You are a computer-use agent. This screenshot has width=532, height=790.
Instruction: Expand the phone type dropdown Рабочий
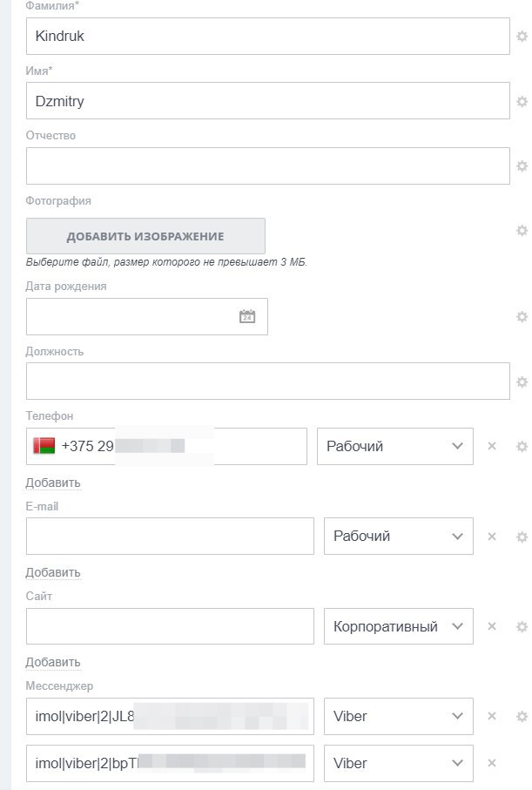(x=395, y=446)
